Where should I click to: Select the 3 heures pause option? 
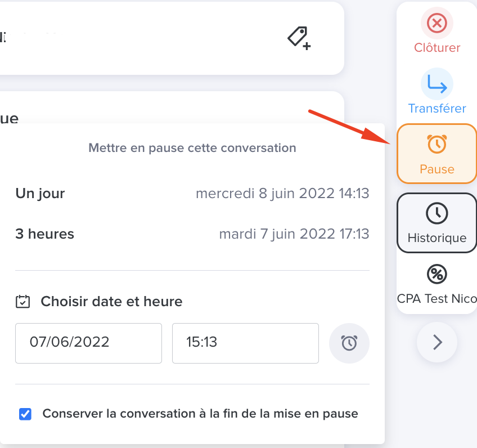pos(192,234)
